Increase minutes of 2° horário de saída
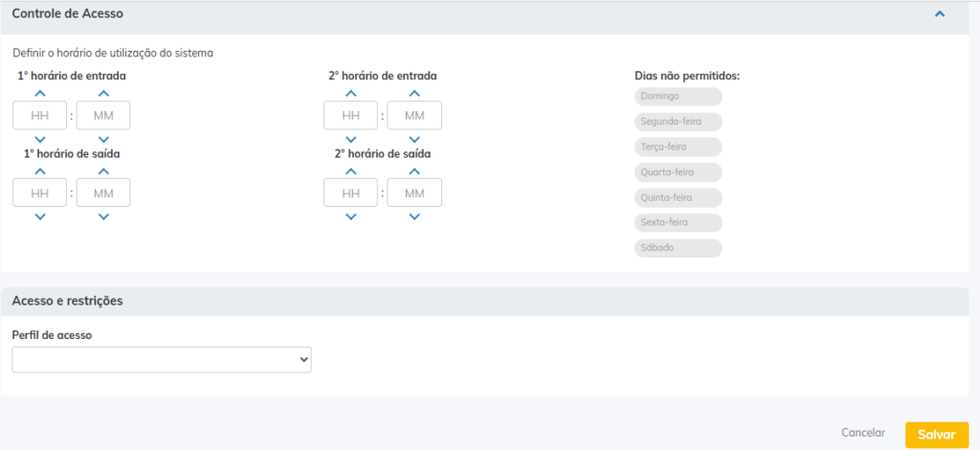 413,171
